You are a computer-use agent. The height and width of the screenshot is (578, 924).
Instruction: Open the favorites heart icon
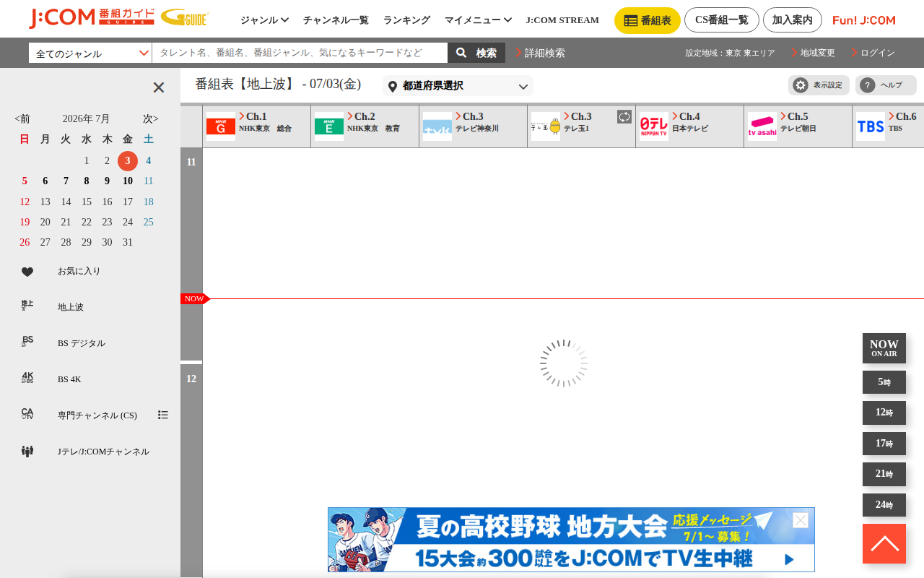27,272
